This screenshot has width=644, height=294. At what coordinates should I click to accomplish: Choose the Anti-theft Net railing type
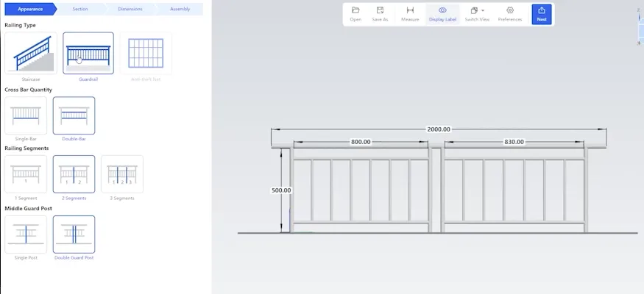point(146,53)
